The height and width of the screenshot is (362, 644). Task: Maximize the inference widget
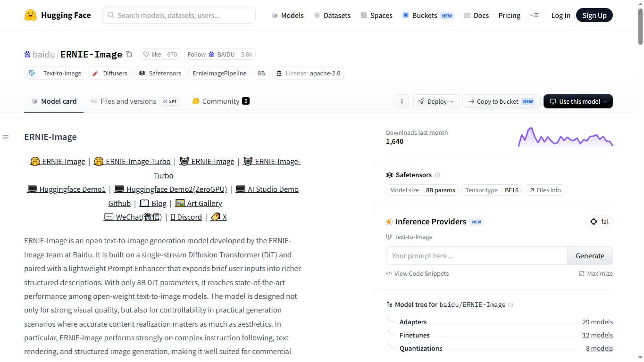tap(596, 273)
